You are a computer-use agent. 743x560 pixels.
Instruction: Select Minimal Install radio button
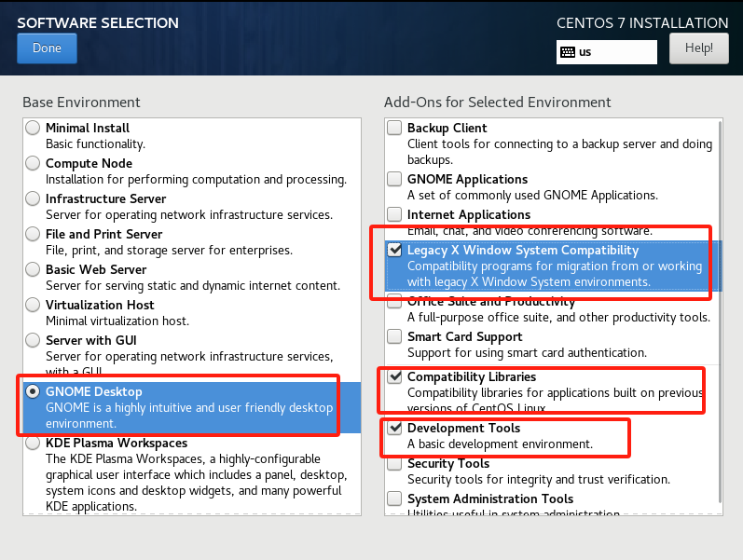click(x=34, y=129)
